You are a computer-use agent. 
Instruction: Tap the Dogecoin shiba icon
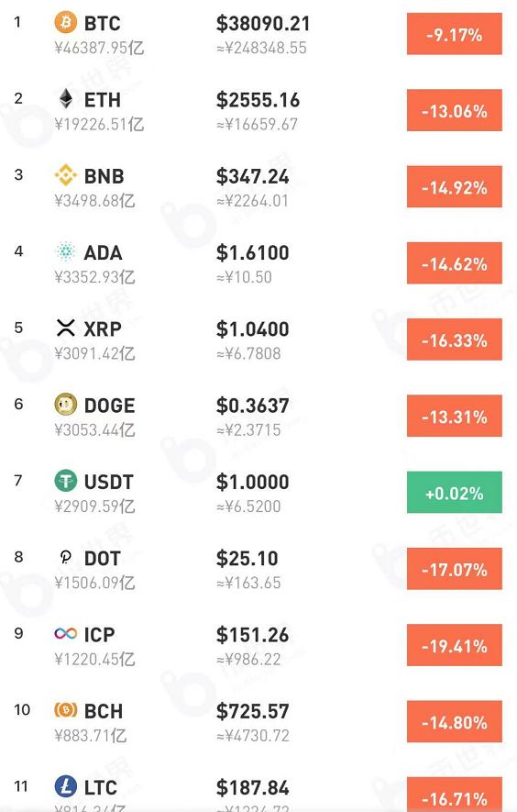pos(66,405)
